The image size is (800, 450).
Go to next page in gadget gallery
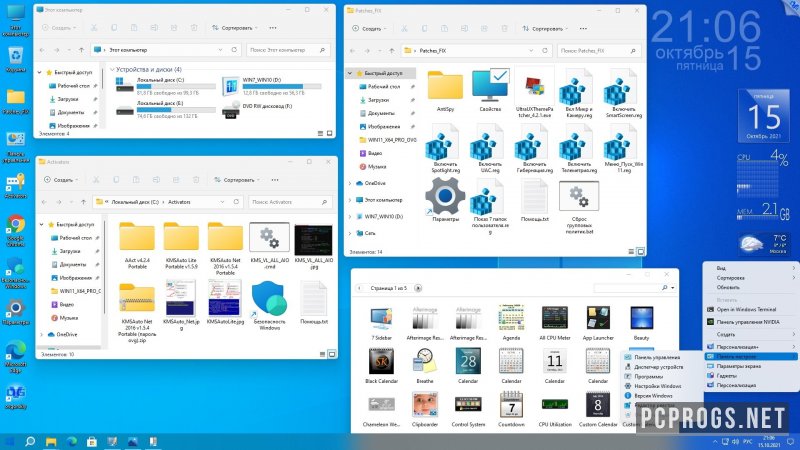417,288
